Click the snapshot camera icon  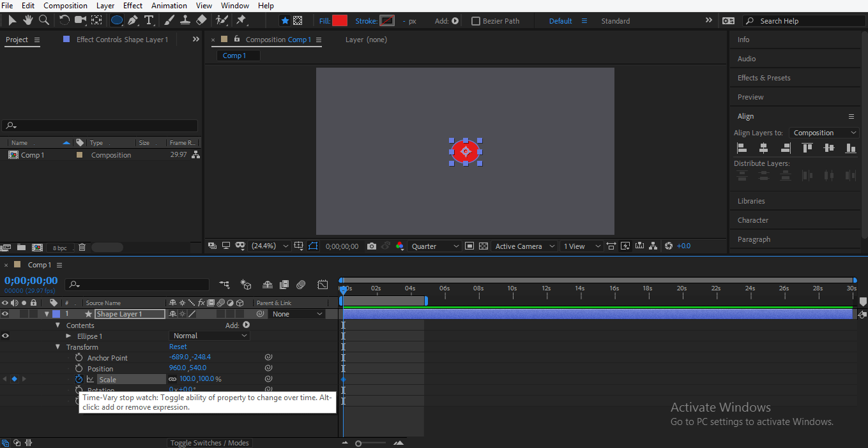(x=372, y=246)
